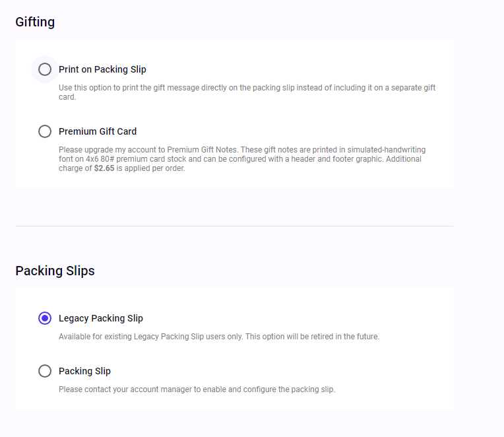The height and width of the screenshot is (437, 504).
Task: Click the Gifting section heading
Action: (35, 22)
